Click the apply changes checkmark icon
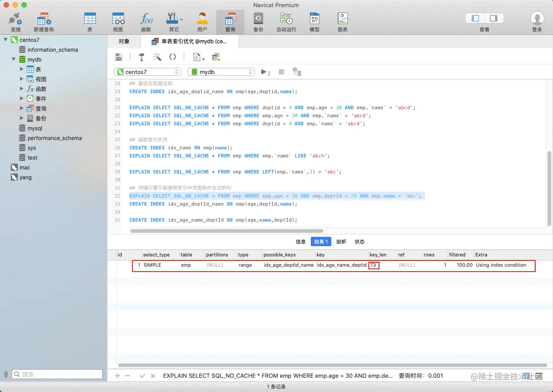Viewport: 553px width, 392px height. [x=142, y=375]
